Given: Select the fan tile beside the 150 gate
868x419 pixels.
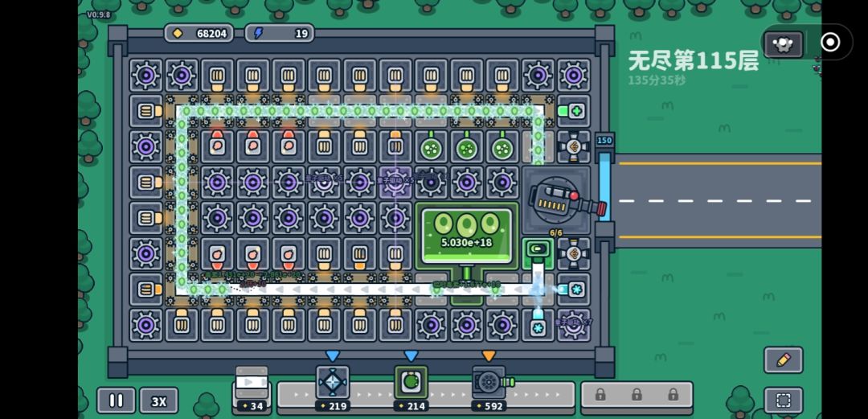Looking at the screenshot, I should point(574,146).
